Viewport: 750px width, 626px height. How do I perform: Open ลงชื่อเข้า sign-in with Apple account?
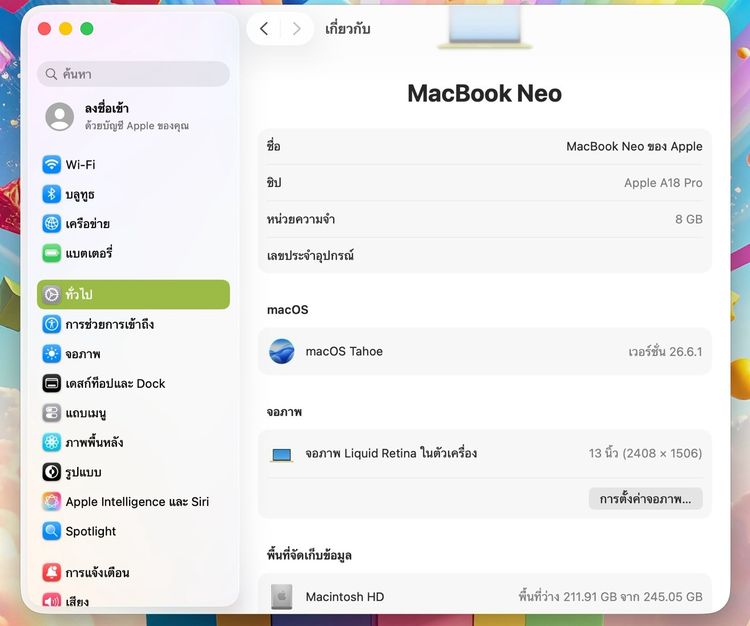tap(133, 116)
